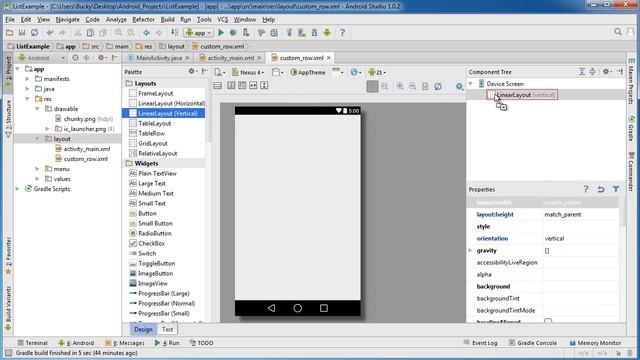640x360 pixels.
Task: Close the custom_row.xml editor tab
Action: [x=329, y=58]
